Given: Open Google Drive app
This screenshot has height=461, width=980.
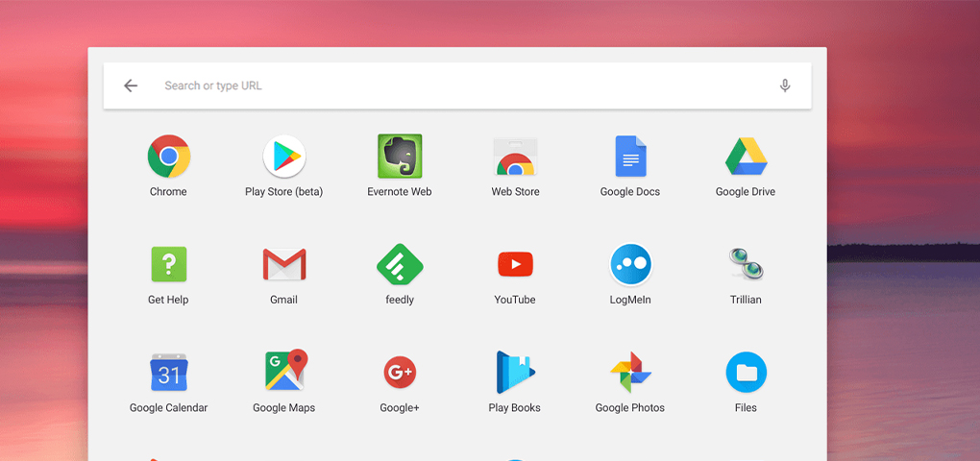Looking at the screenshot, I should [746, 157].
